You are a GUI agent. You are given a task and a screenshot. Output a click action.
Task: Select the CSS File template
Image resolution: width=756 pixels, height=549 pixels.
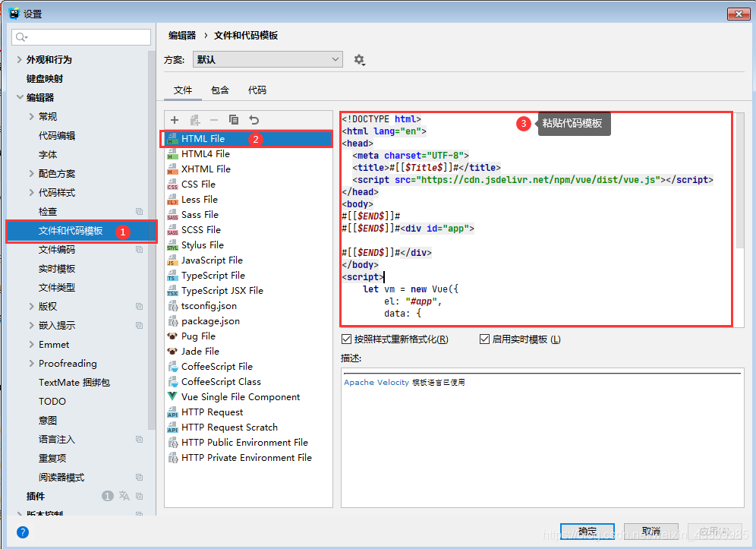pyautogui.click(x=248, y=185)
